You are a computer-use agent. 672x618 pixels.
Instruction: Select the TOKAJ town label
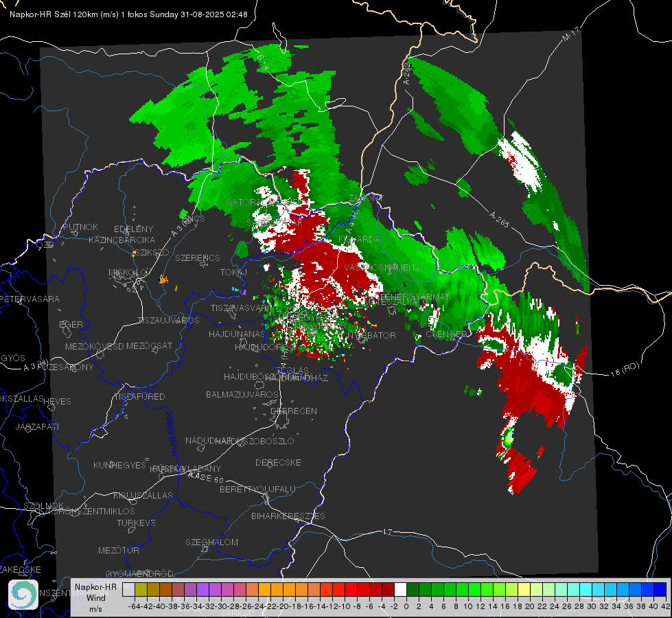point(233,273)
